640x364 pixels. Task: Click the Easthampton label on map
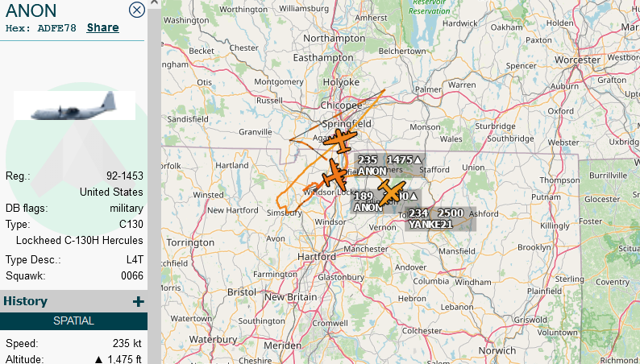click(x=323, y=58)
